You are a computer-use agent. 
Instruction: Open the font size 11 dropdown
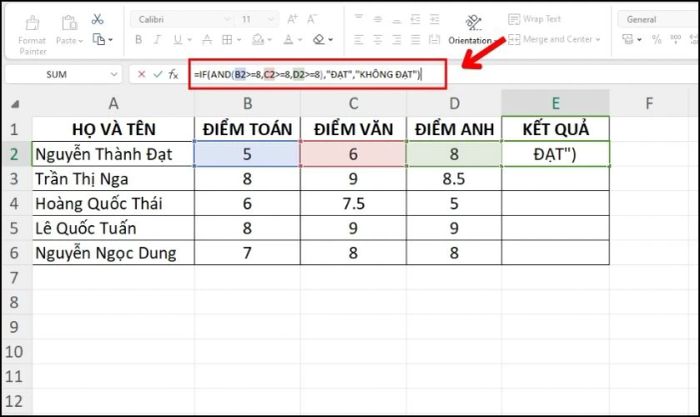(271, 19)
